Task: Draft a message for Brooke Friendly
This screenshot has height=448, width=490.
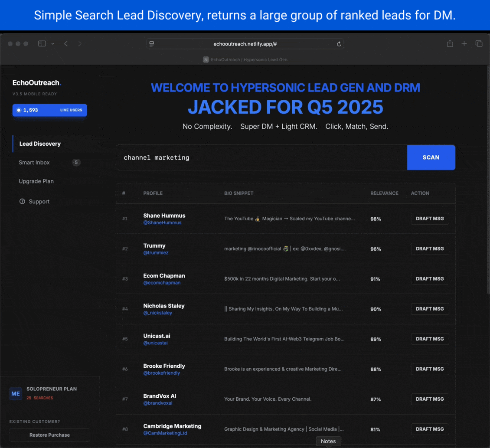Action: (x=430, y=369)
